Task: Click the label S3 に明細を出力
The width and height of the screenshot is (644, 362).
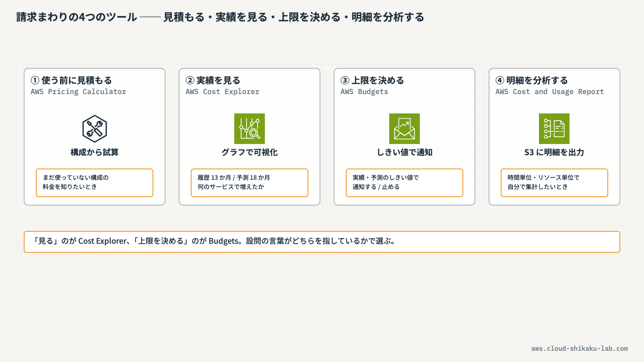Action: click(554, 152)
